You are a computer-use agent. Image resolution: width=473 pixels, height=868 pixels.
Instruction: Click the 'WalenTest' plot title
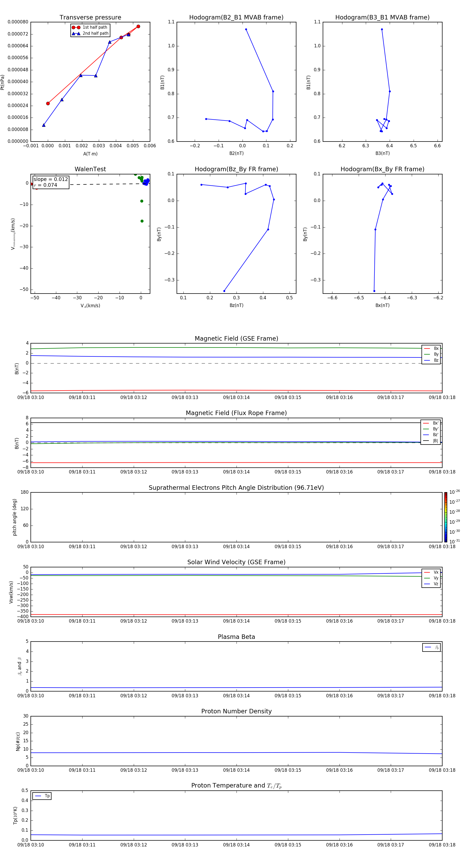(90, 169)
